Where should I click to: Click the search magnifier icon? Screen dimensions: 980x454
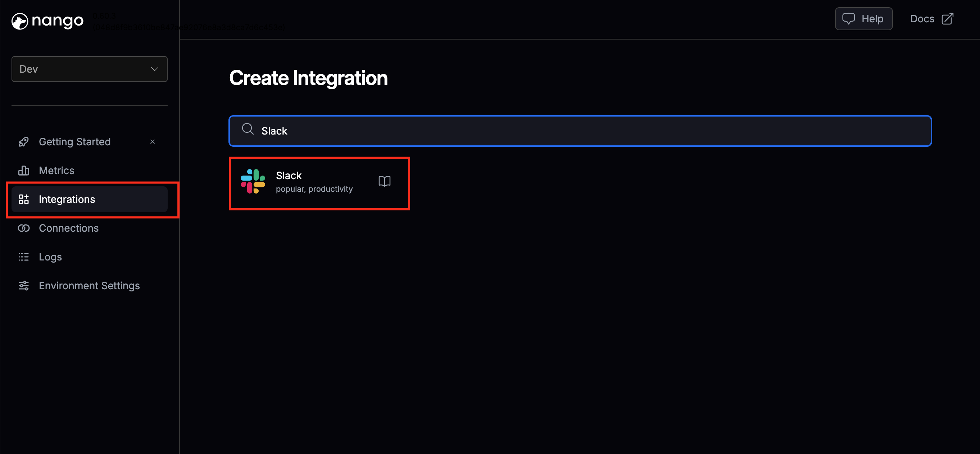[248, 130]
